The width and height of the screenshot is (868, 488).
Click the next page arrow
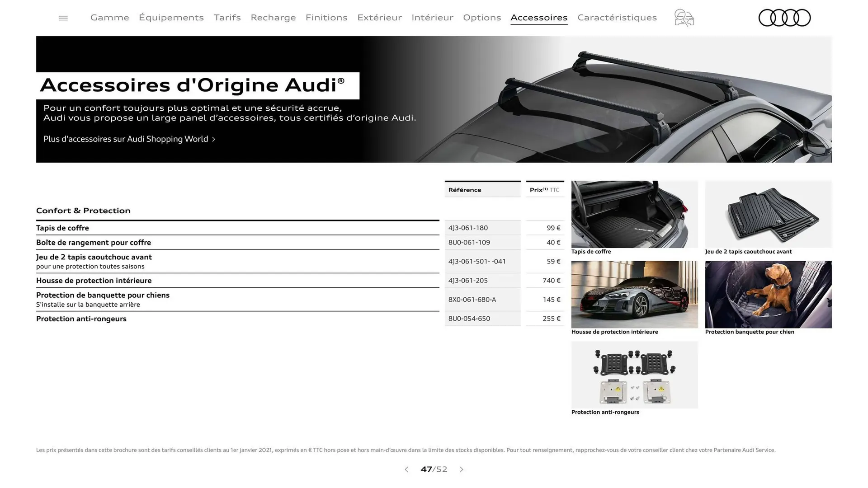coord(462,469)
